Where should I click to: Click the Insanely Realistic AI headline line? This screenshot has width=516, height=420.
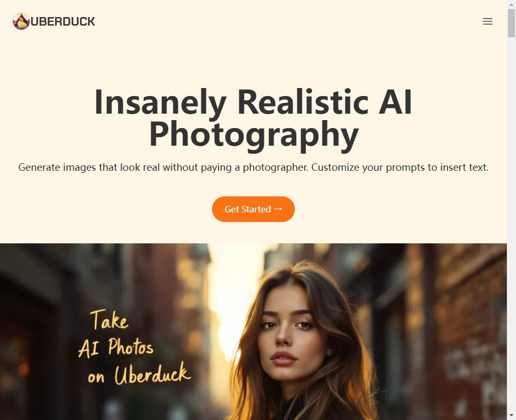click(x=253, y=102)
